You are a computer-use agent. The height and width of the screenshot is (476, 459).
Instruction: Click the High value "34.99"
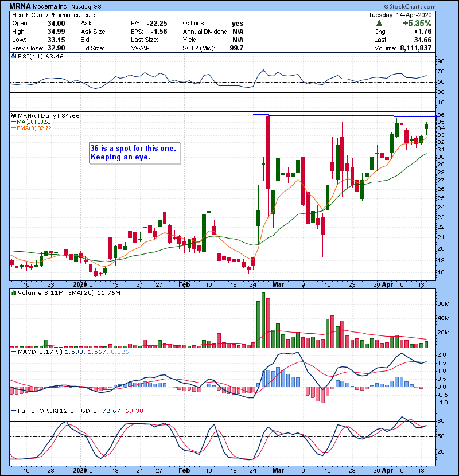[x=56, y=32]
